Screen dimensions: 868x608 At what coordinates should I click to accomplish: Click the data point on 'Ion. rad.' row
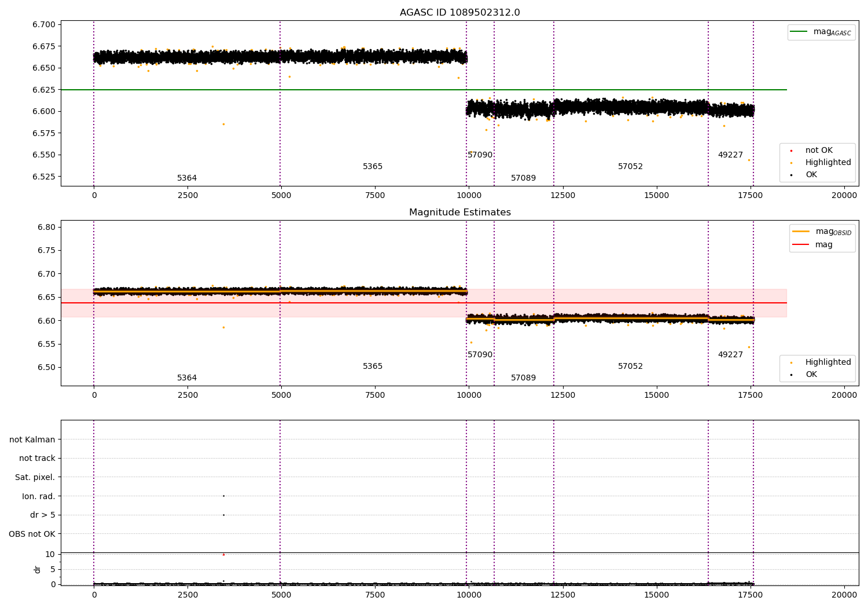pyautogui.click(x=223, y=496)
